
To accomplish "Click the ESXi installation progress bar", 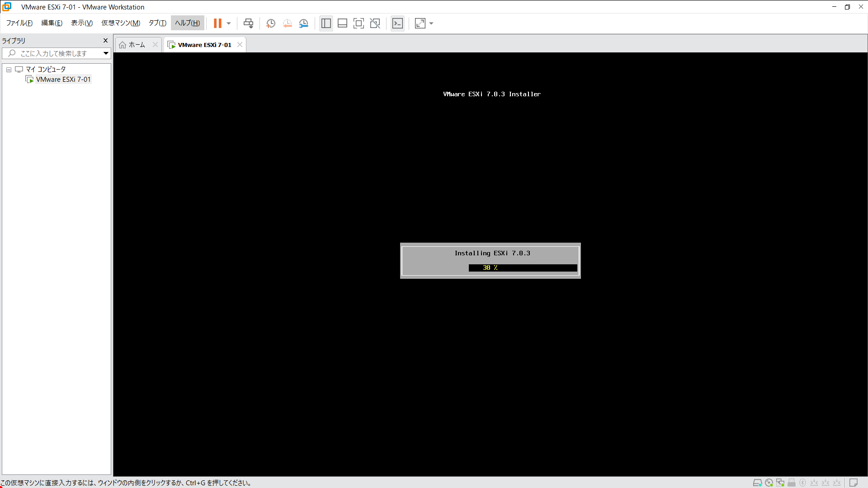I will tap(523, 268).
